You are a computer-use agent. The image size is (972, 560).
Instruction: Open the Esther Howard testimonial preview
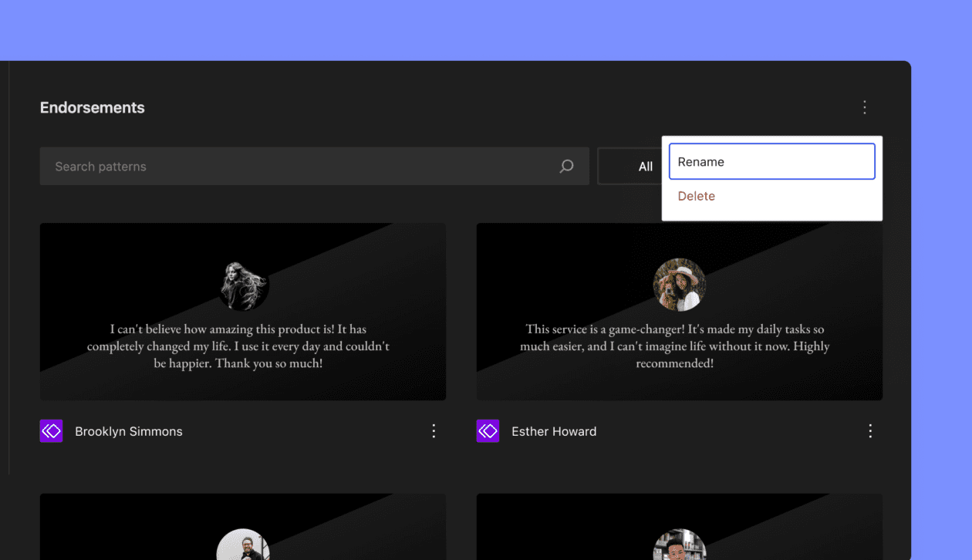680,312
